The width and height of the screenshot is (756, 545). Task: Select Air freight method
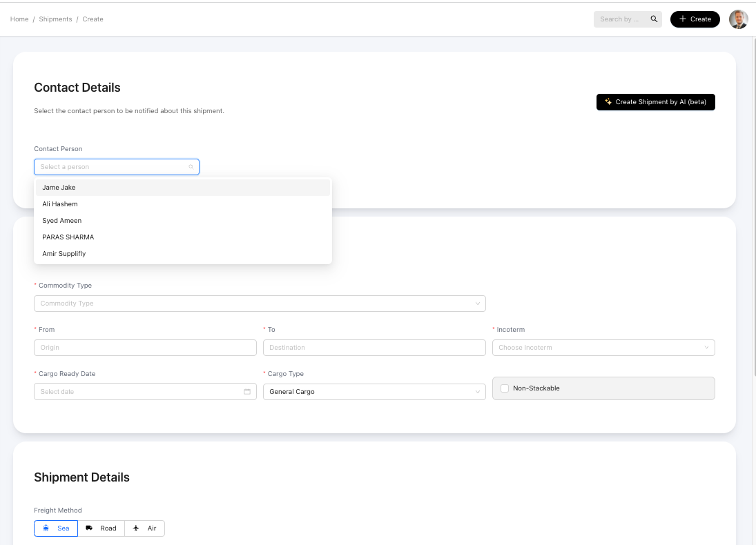[145, 528]
